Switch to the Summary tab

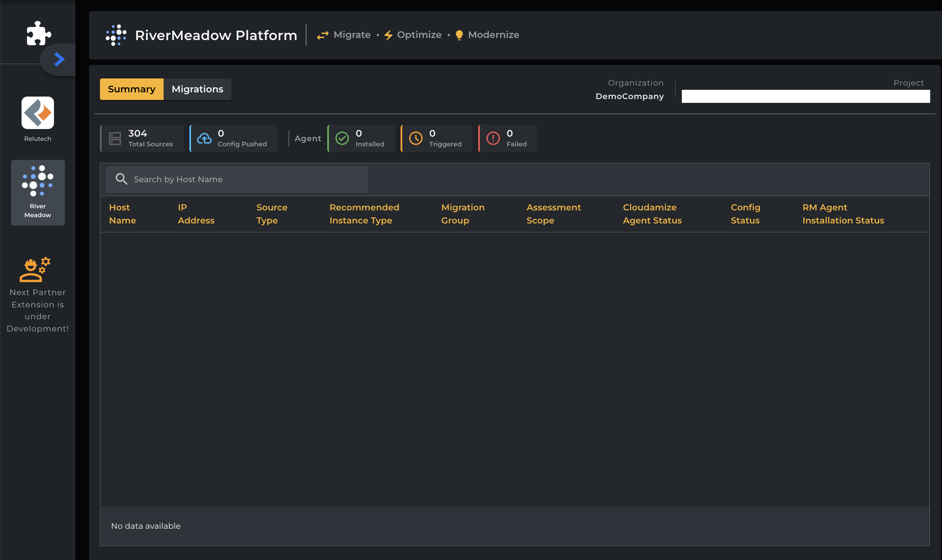click(x=132, y=89)
